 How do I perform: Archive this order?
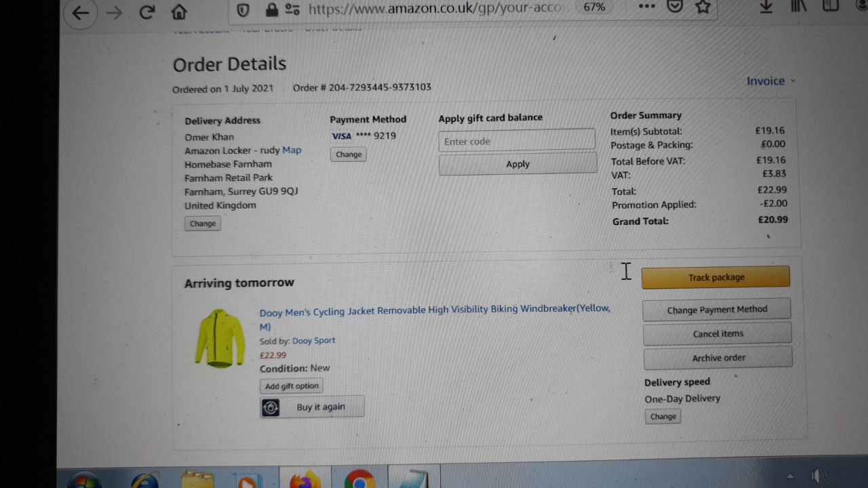point(718,358)
